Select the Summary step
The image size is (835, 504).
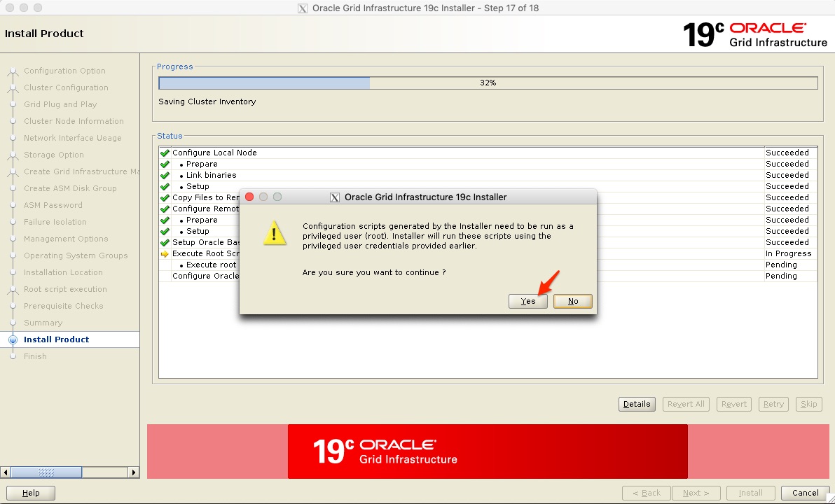click(43, 323)
